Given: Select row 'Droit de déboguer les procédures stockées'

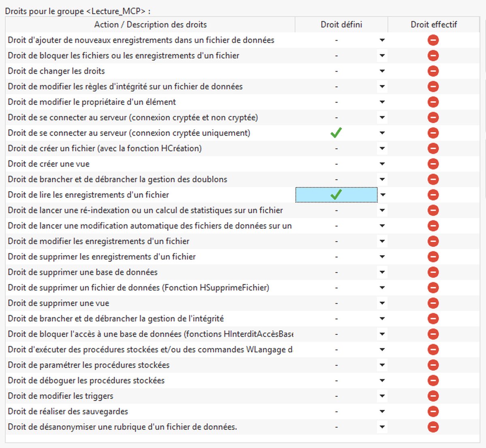Looking at the screenshot, I should (x=86, y=380).
